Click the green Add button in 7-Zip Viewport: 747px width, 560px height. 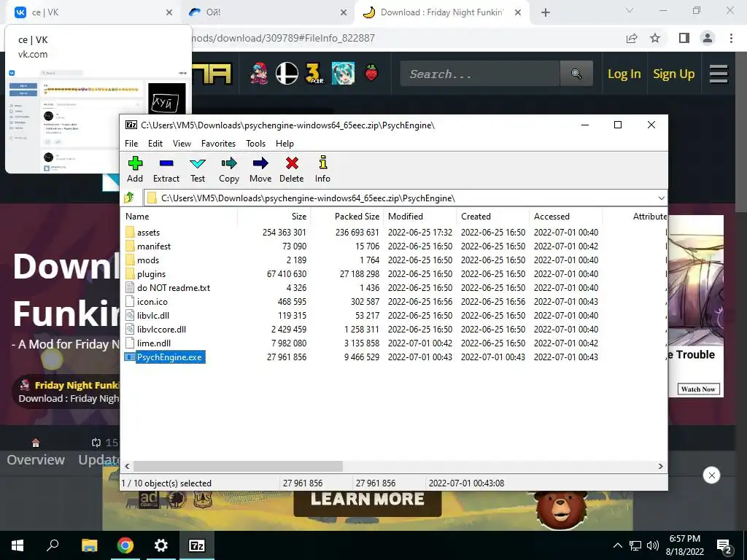[x=135, y=169]
